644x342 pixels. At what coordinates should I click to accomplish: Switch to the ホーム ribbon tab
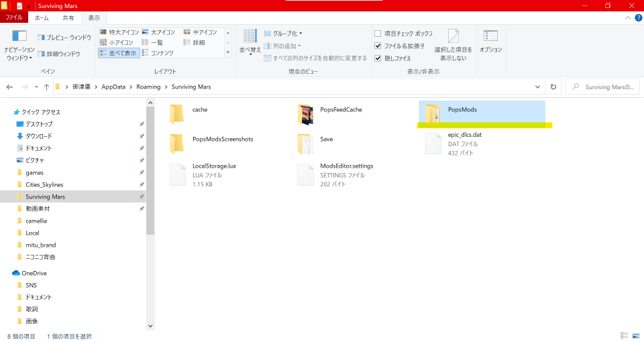click(42, 17)
